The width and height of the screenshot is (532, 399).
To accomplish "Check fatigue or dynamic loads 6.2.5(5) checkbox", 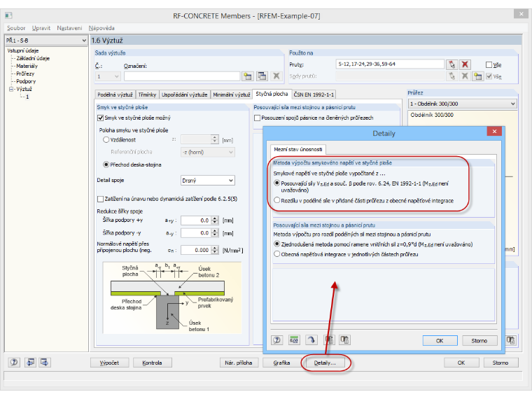I will click(100, 199).
